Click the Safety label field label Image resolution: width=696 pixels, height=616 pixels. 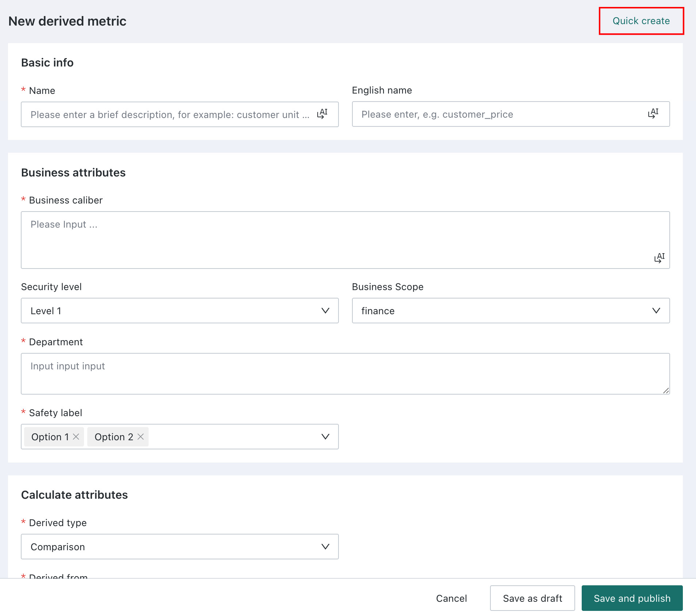point(55,412)
